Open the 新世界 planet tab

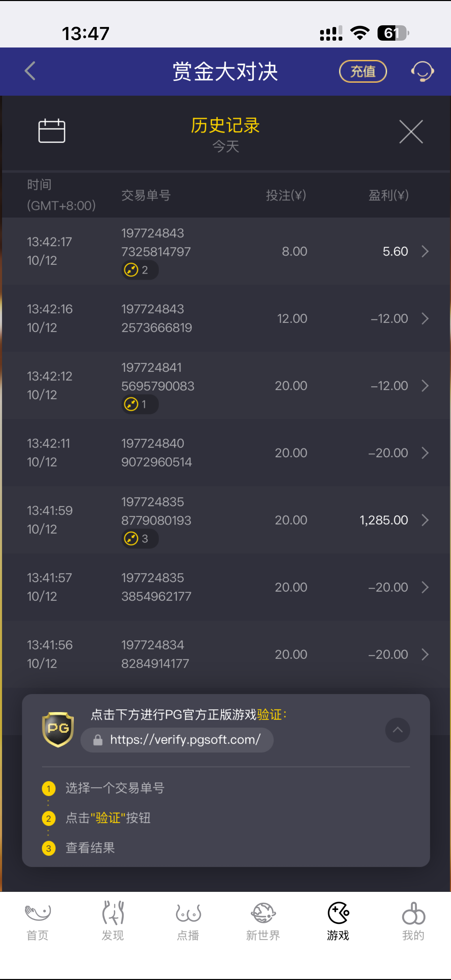[263, 921]
